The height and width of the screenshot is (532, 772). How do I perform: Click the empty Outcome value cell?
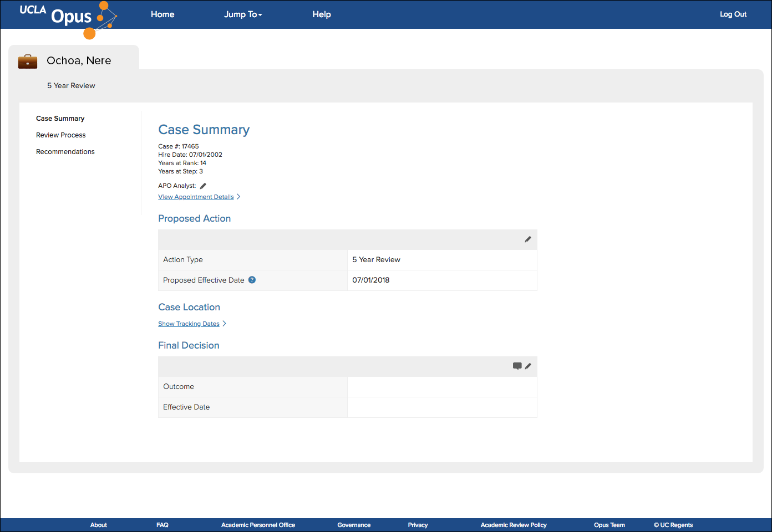pyautogui.click(x=442, y=387)
